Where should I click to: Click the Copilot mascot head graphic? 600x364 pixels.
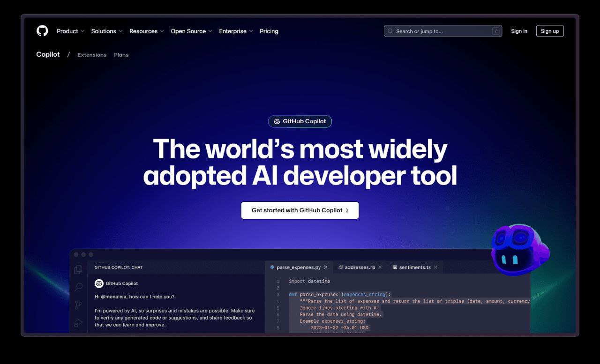click(520, 249)
